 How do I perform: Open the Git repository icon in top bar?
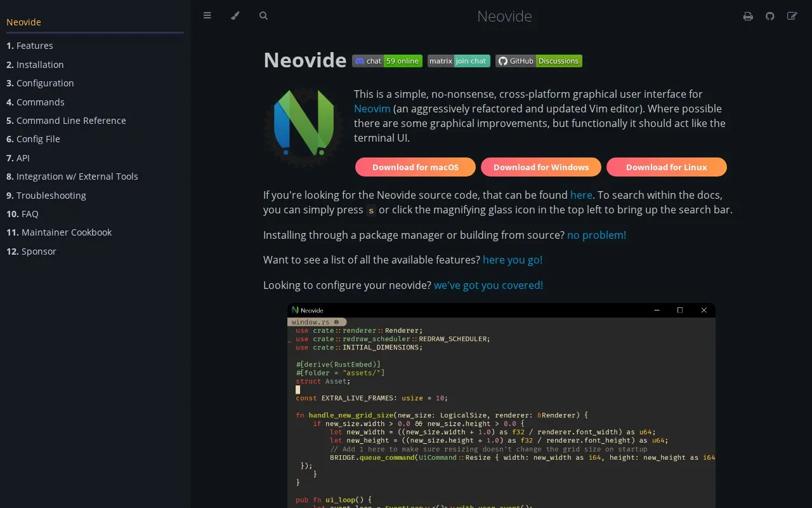pos(769,17)
